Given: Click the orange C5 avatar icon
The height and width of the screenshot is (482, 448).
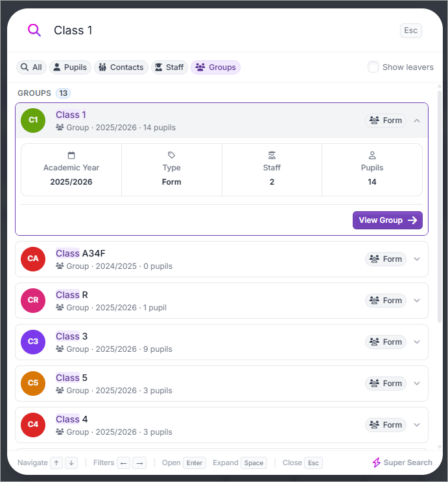Looking at the screenshot, I should click(33, 384).
